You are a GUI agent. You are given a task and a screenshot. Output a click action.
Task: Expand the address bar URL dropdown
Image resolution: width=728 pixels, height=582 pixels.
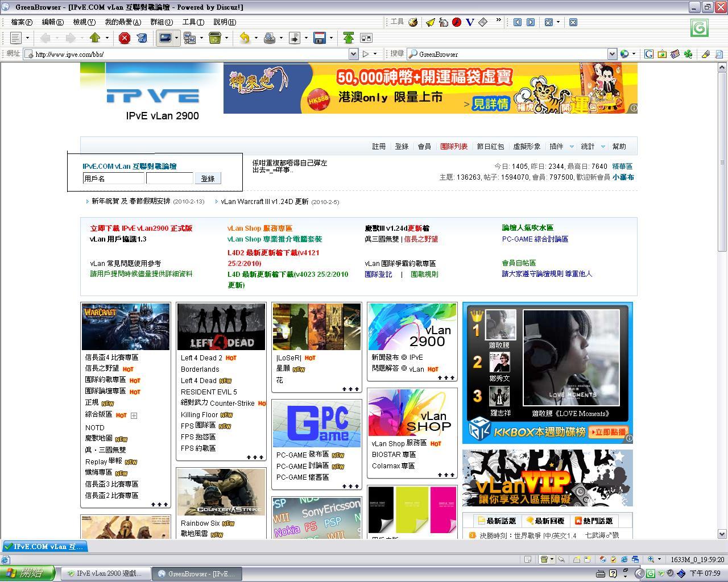coord(353,54)
